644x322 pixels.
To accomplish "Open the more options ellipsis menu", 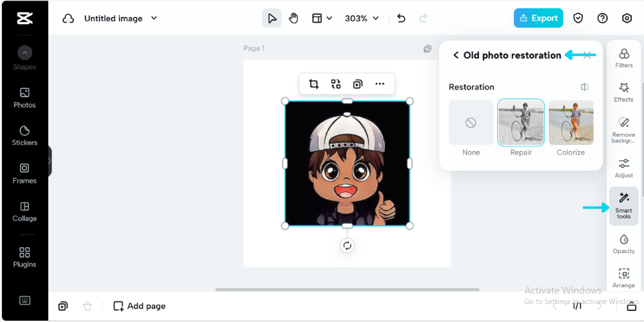I will 380,84.
